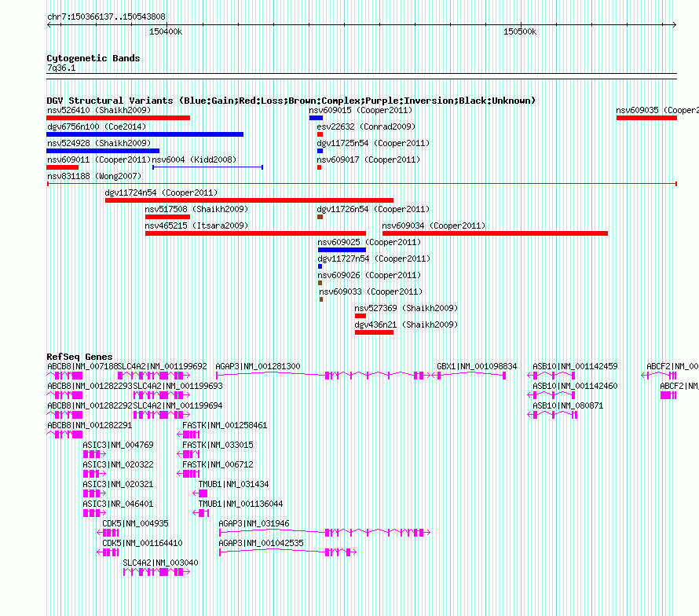Viewport: 699px width, 616px height.
Task: Open the FASTK|NM_006712 transcript label
Action: [x=218, y=464]
